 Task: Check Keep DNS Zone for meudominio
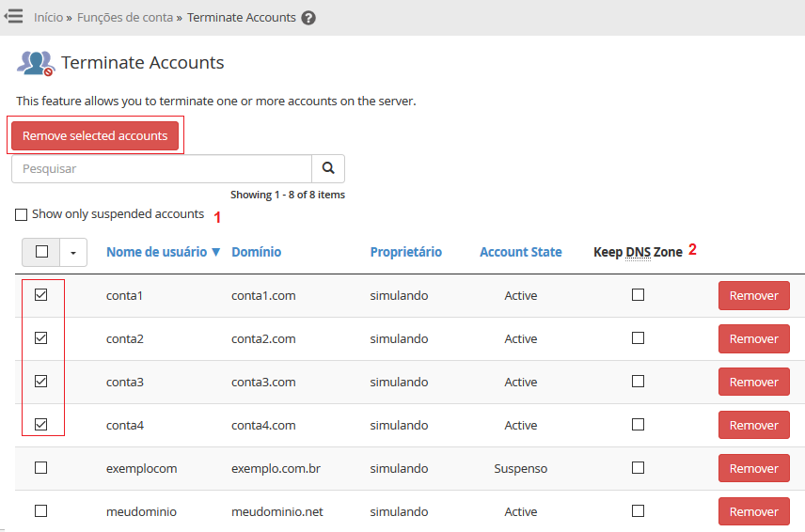coord(639,511)
